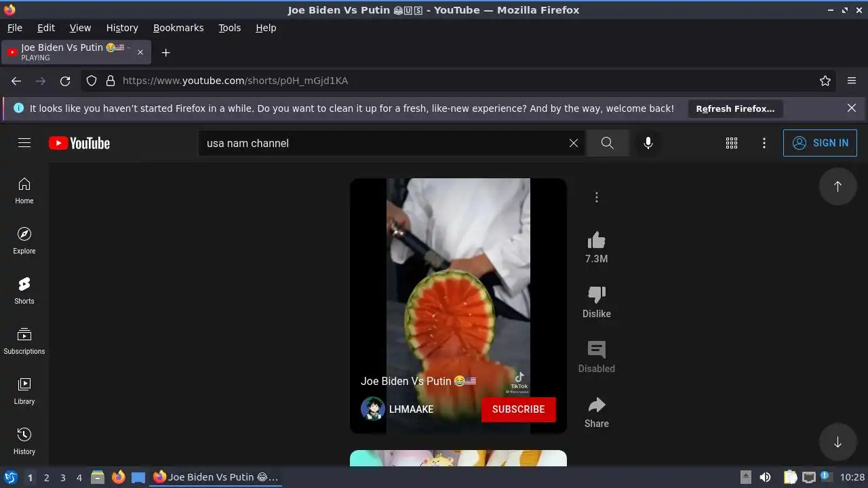Click the YouTube logo
868x488 pixels.
79,143
